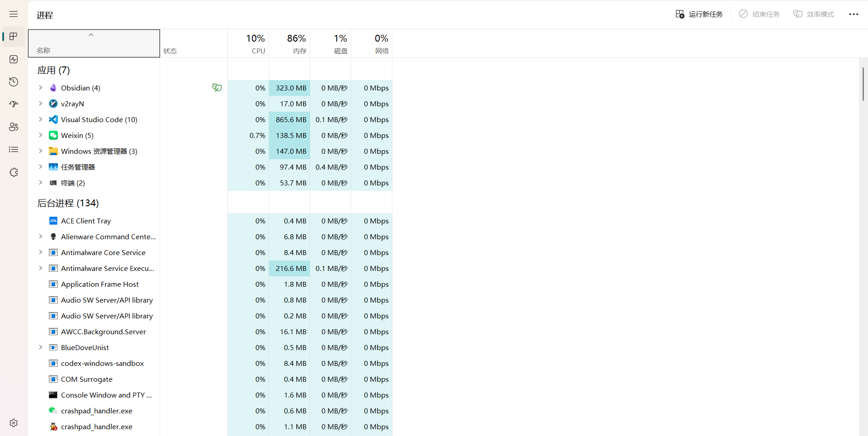The width and height of the screenshot is (868, 436).
Task: Click the 0.7% CPU cell for Weixin
Action: pyautogui.click(x=248, y=135)
